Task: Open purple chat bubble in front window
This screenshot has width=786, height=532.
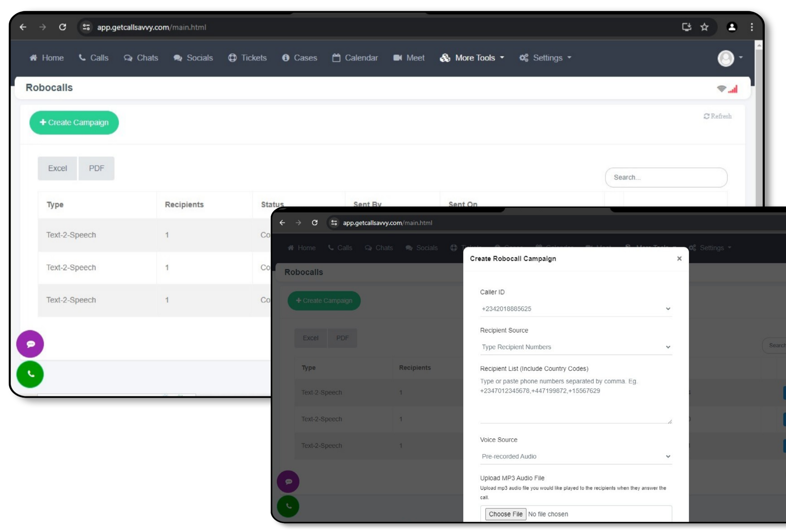Action: 288,481
